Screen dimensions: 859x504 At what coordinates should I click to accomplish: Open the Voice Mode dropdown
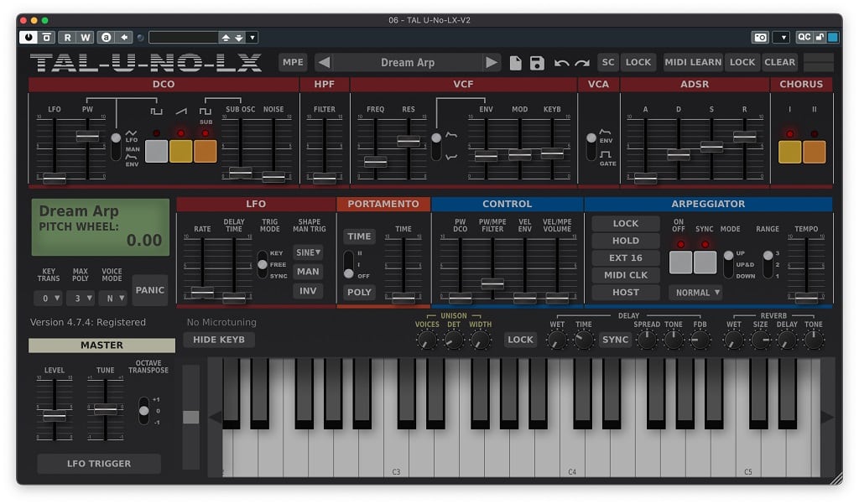click(112, 298)
